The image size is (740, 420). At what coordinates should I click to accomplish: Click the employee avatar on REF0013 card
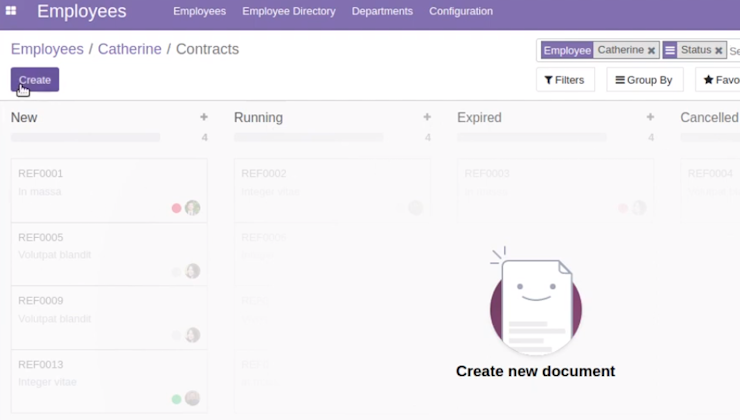pos(193,398)
